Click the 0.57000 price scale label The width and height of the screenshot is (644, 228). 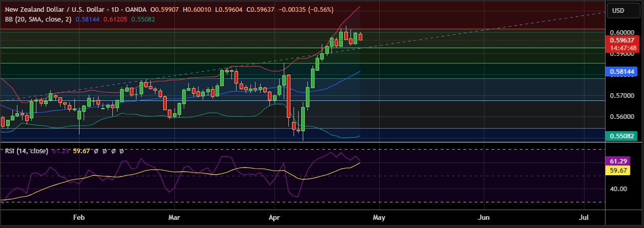[x=623, y=96]
